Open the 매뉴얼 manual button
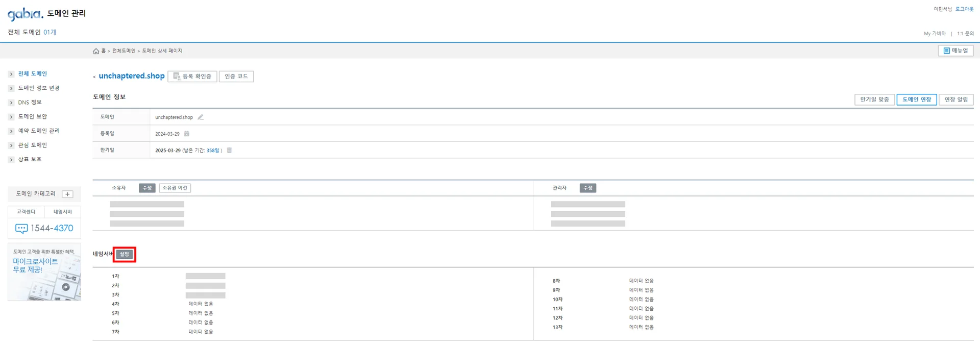 tap(955, 51)
